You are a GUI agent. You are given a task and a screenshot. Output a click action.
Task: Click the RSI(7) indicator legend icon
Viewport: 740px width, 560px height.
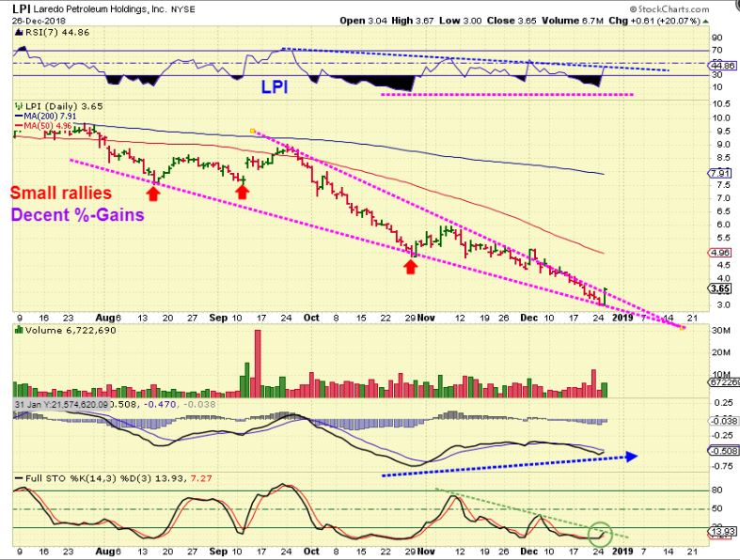coord(19,32)
